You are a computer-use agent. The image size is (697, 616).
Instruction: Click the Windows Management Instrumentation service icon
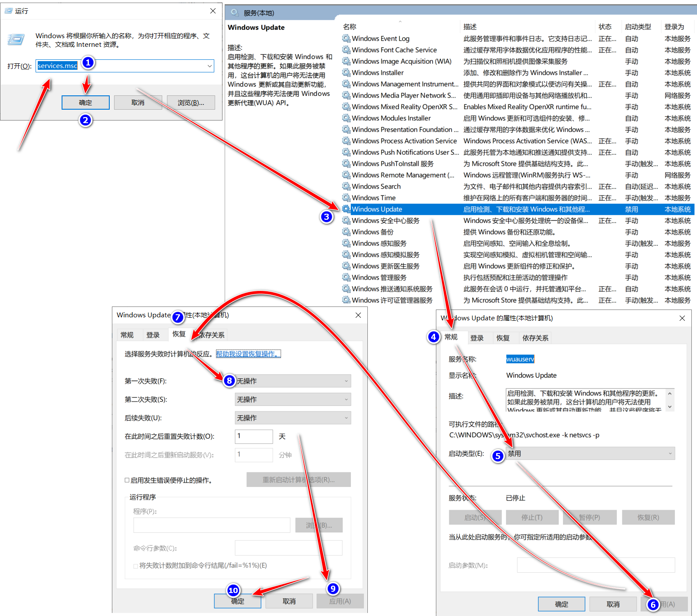pyautogui.click(x=346, y=84)
